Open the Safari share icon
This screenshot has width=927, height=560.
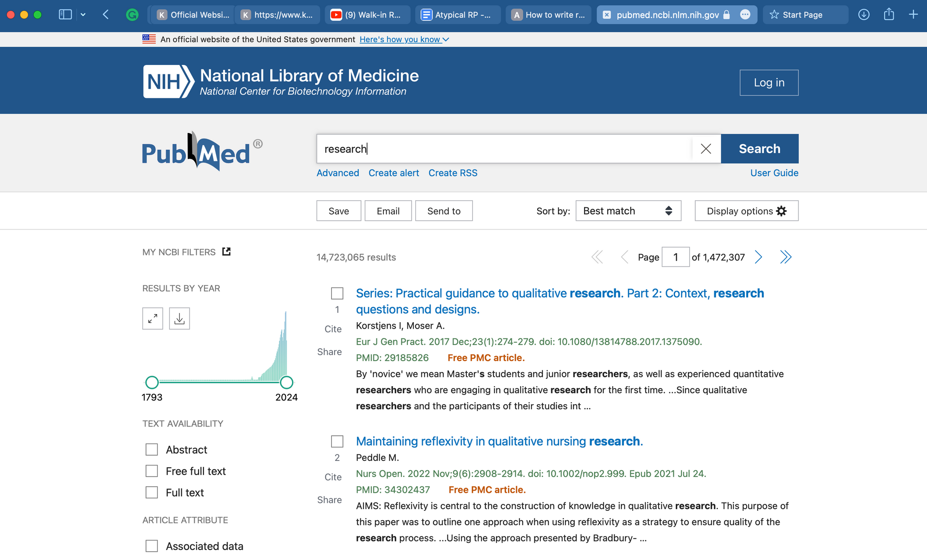[889, 14]
